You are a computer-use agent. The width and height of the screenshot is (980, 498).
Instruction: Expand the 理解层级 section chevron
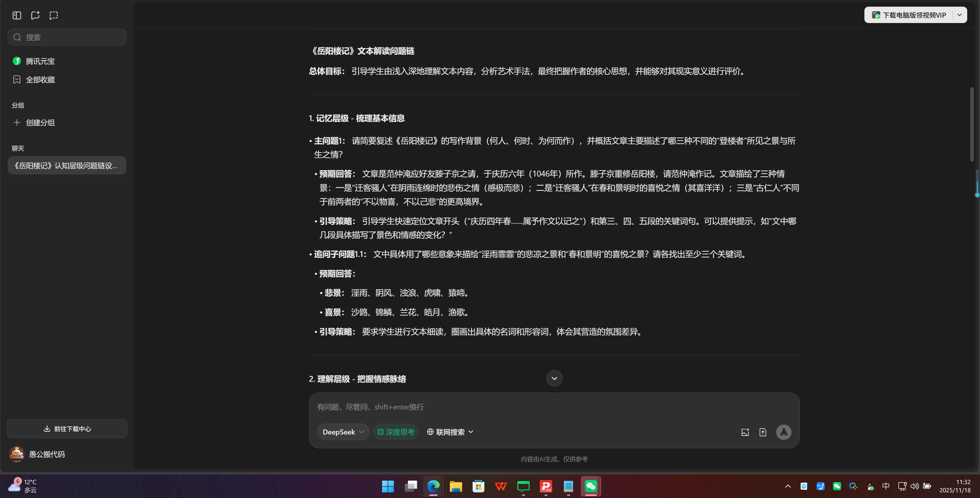554,378
